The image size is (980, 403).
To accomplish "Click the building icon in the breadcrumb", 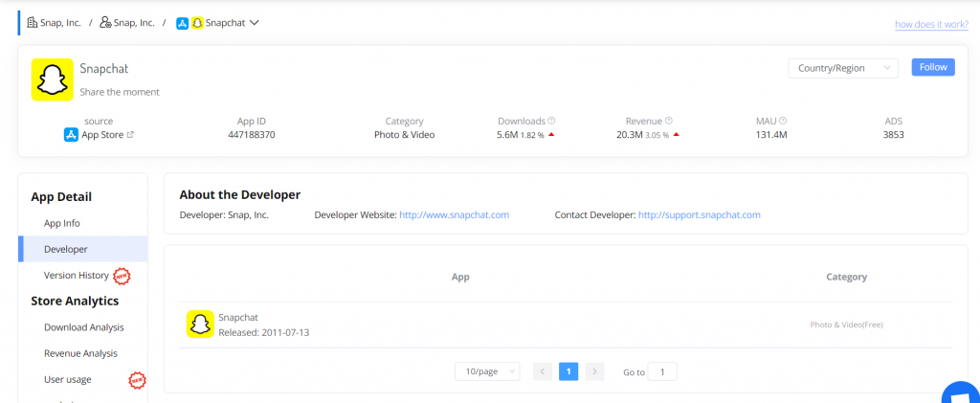I will click(33, 22).
